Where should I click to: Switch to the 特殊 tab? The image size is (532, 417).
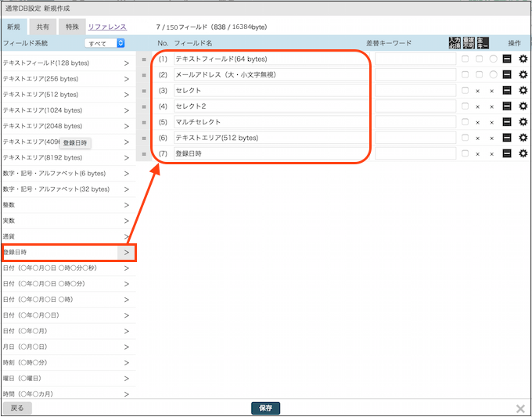tap(72, 27)
